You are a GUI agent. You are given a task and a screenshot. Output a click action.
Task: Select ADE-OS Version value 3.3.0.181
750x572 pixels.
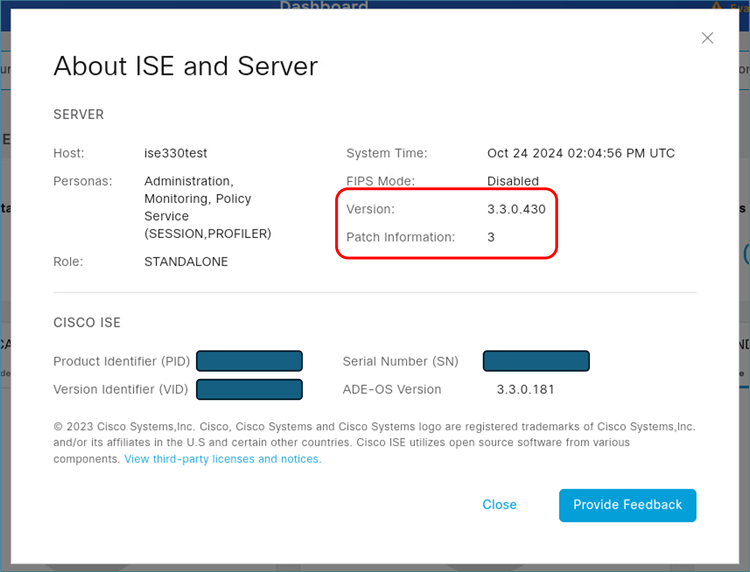[525, 389]
